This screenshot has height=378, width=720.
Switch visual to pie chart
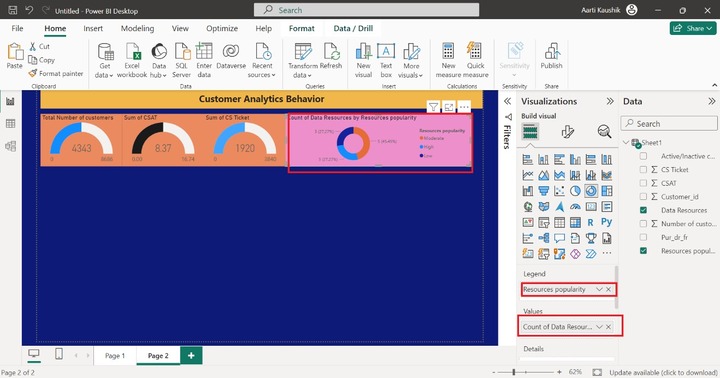click(x=575, y=191)
